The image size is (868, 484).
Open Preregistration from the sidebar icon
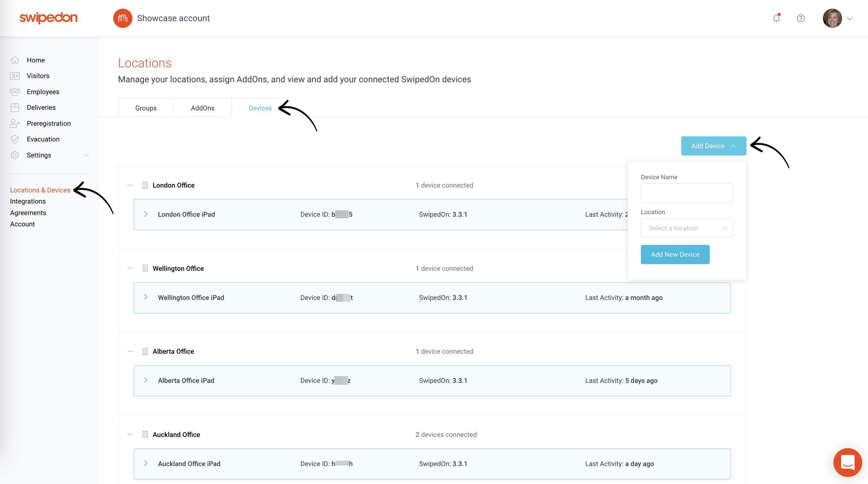[15, 123]
